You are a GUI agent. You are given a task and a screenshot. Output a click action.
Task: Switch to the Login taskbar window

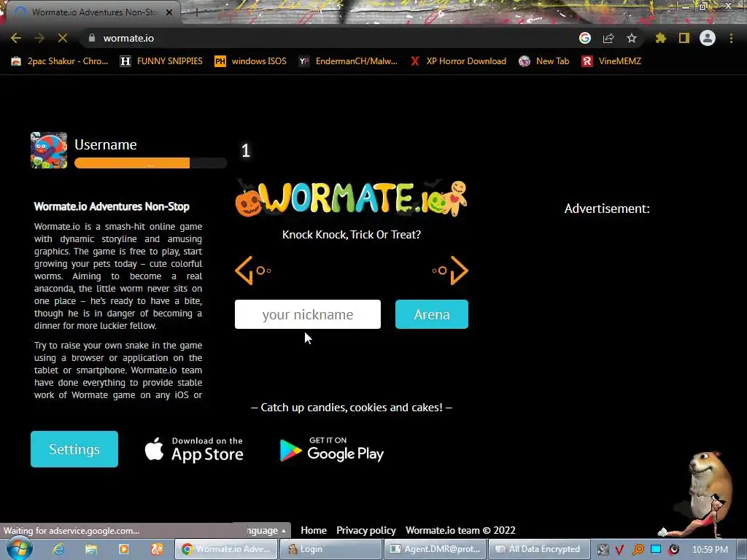pos(330,549)
